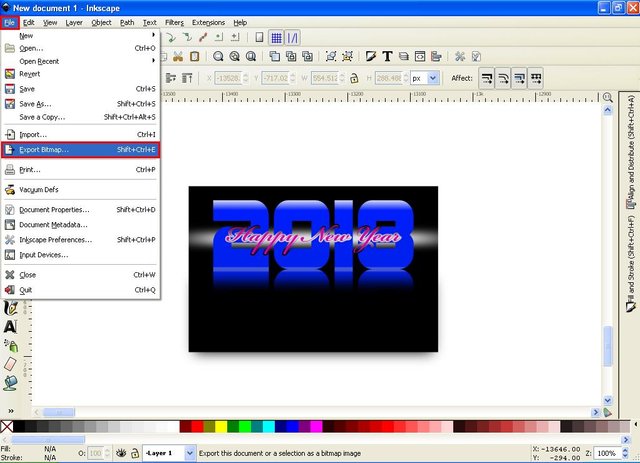Click the Group objects icon
Image resolution: width=640 pixels, height=463 pixels.
tap(331, 56)
